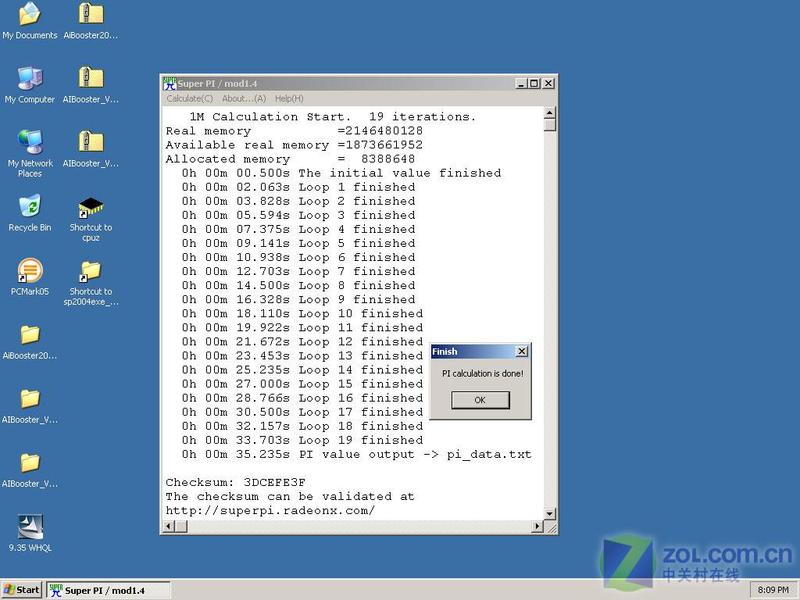
Task: Click 'The initial value finished' line
Action: pyautogui.click(x=341, y=173)
